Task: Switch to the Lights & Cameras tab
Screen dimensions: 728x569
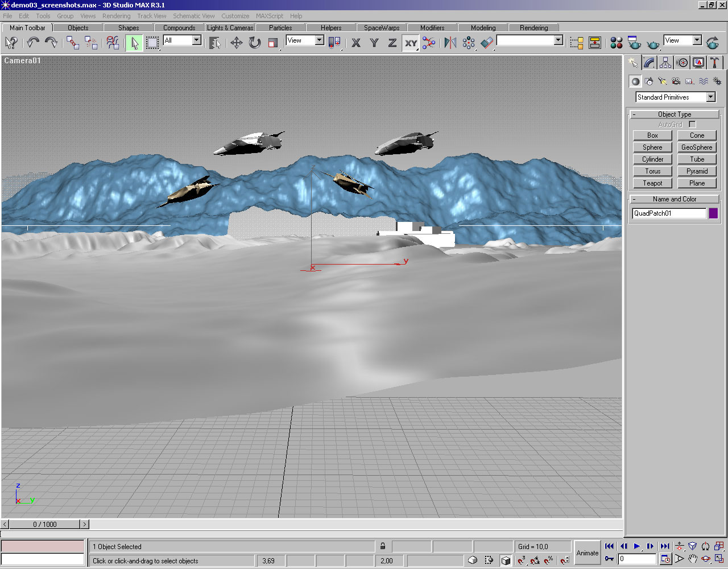Action: [230, 27]
